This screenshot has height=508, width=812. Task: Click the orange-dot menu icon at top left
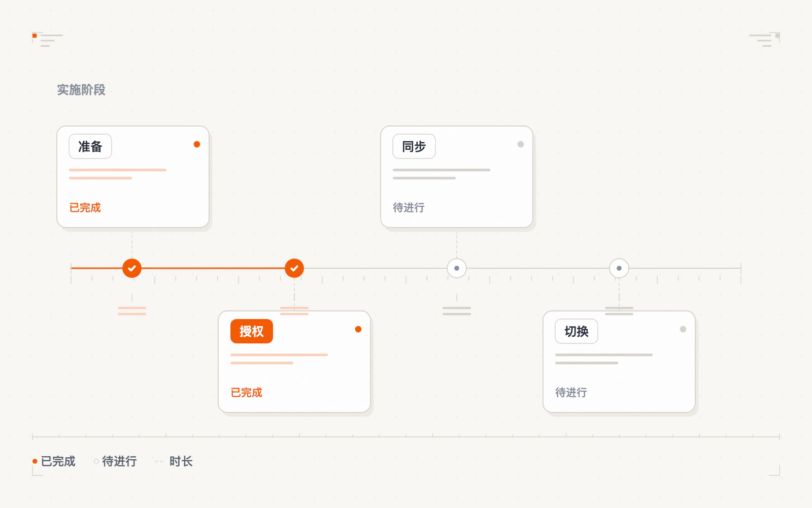48,40
